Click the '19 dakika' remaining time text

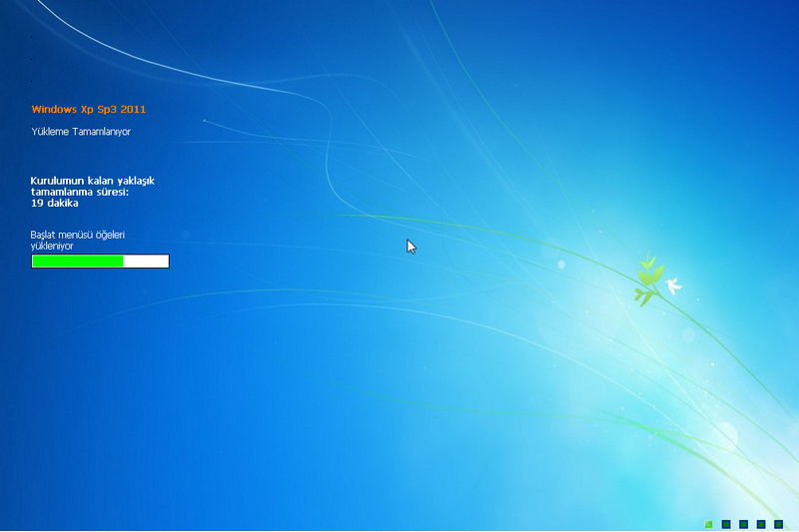[x=55, y=203]
